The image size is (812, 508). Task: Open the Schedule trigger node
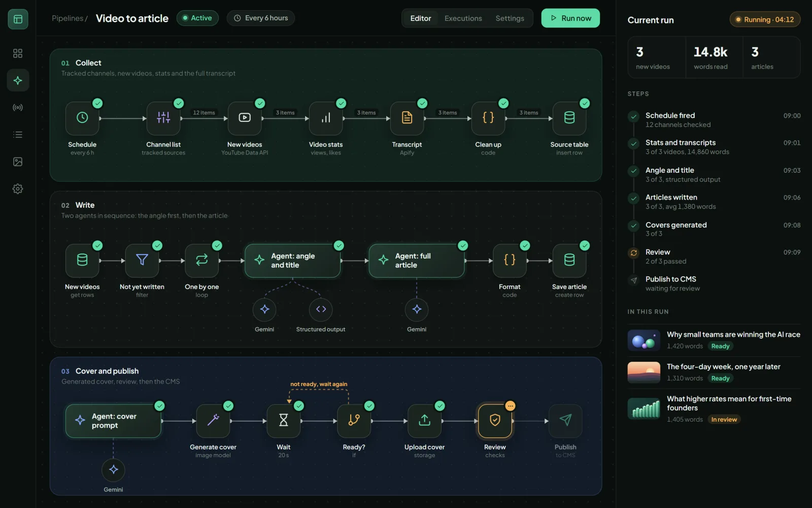(82, 118)
